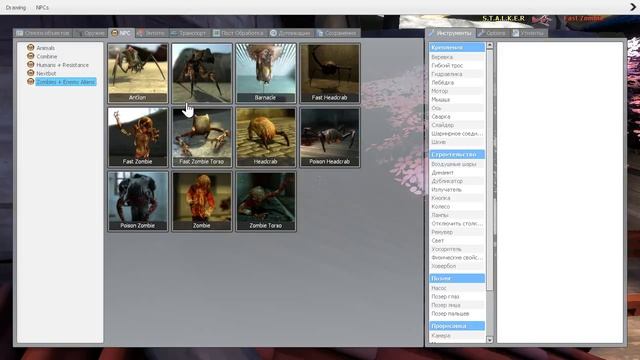The height and width of the screenshot is (360, 640).
Task: Spawn the Antlion Guard NPC under the cursor
Action: (x=202, y=73)
